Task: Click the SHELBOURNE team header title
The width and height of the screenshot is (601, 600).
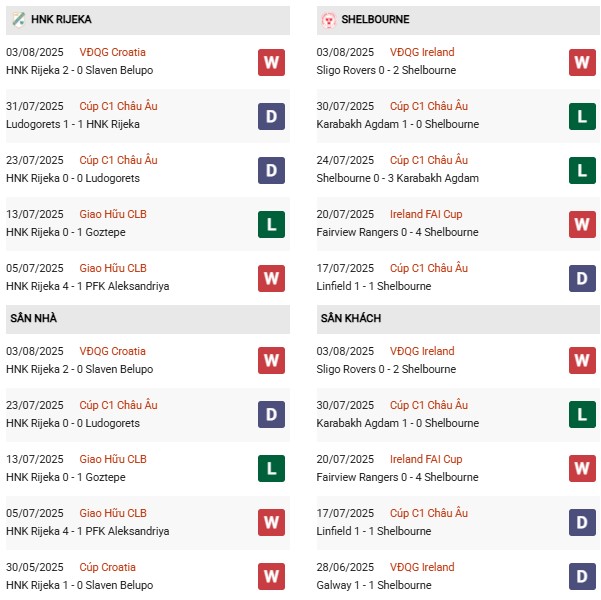Action: [x=376, y=20]
